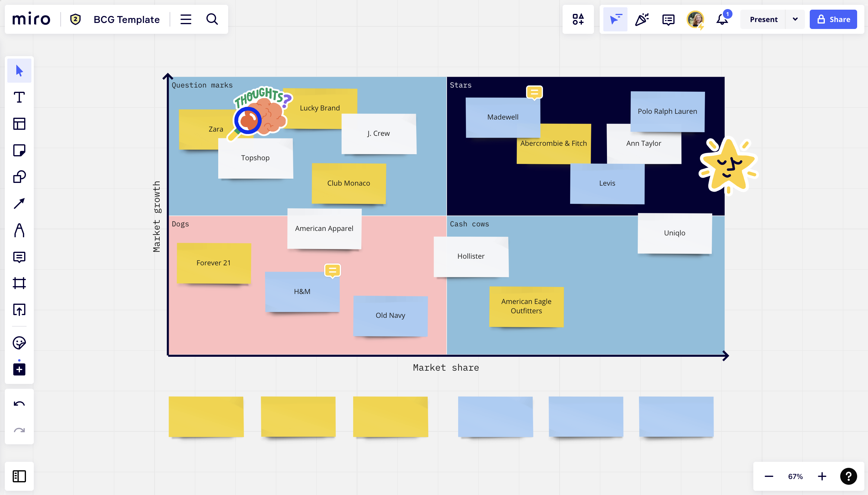
Task: Click the Stars quadrant label
Action: point(461,85)
